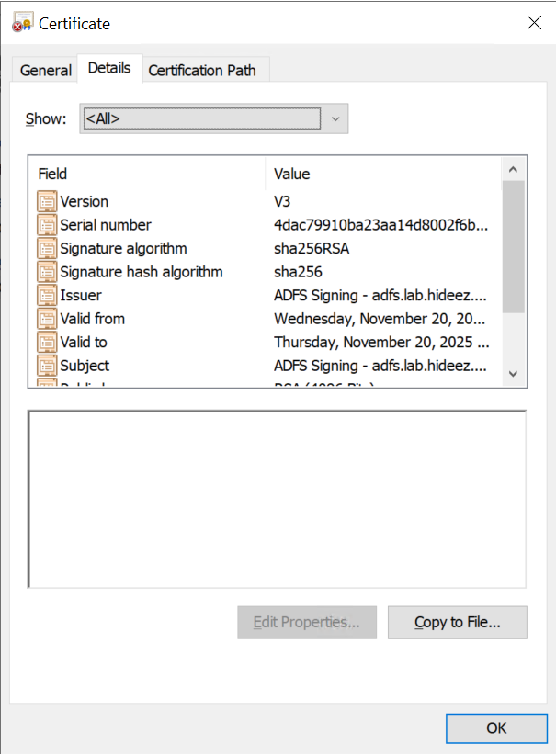Click the Show dropdown arrow button
The image size is (556, 756).
point(335,118)
